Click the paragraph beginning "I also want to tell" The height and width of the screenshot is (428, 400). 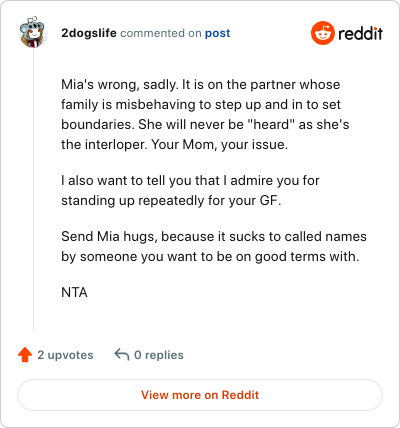[x=190, y=190]
